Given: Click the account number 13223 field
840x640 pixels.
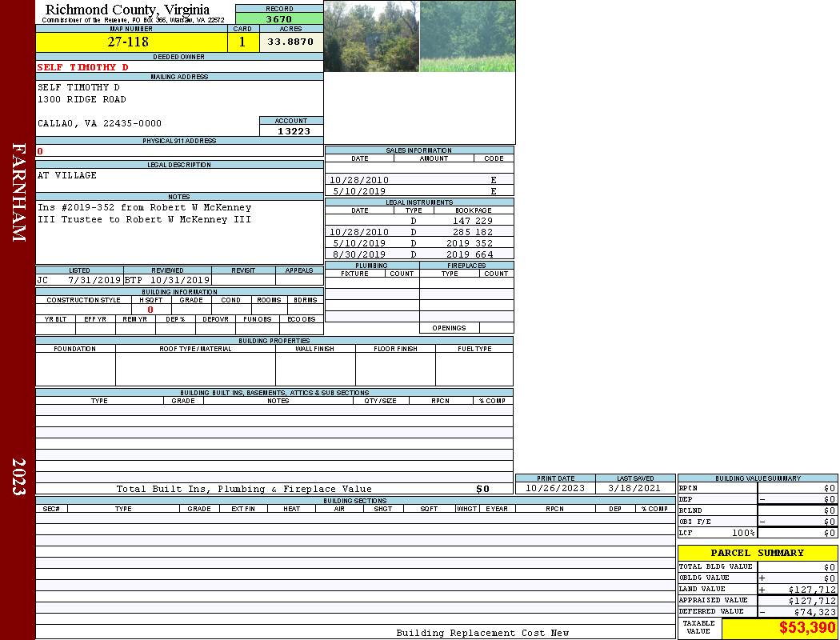Looking at the screenshot, I should (x=291, y=131).
